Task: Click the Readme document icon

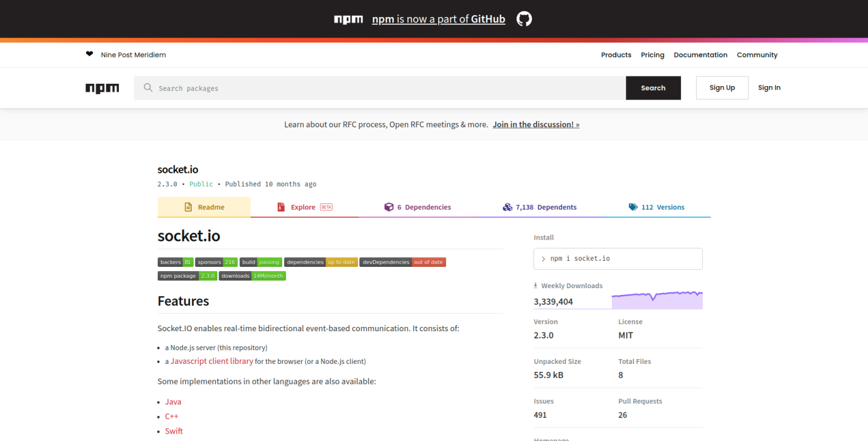Action: click(188, 207)
